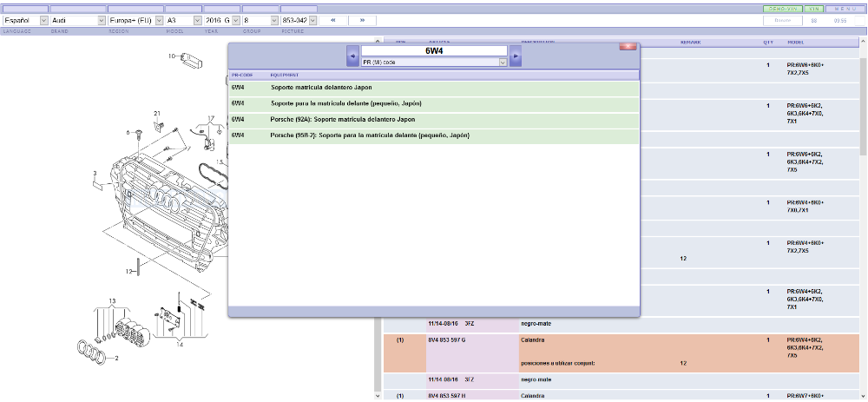The width and height of the screenshot is (868, 402).
Task: Open the Group dropdown showing 8
Action: pos(260,20)
